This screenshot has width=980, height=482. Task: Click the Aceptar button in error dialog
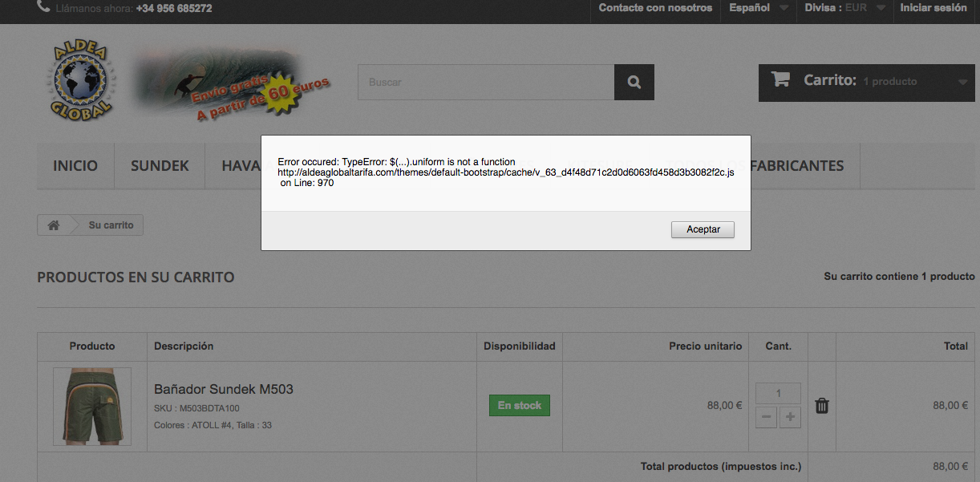pos(703,229)
